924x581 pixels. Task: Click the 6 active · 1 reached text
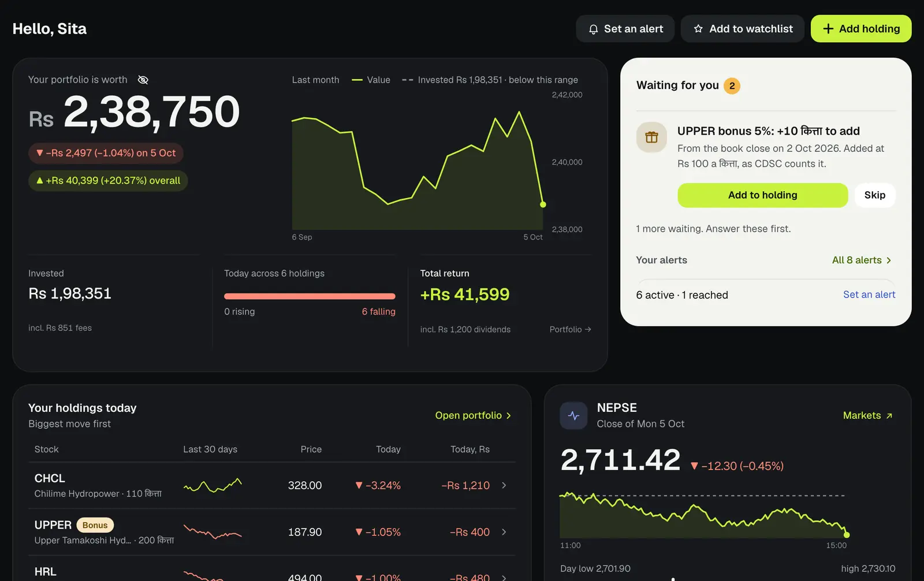(x=682, y=295)
